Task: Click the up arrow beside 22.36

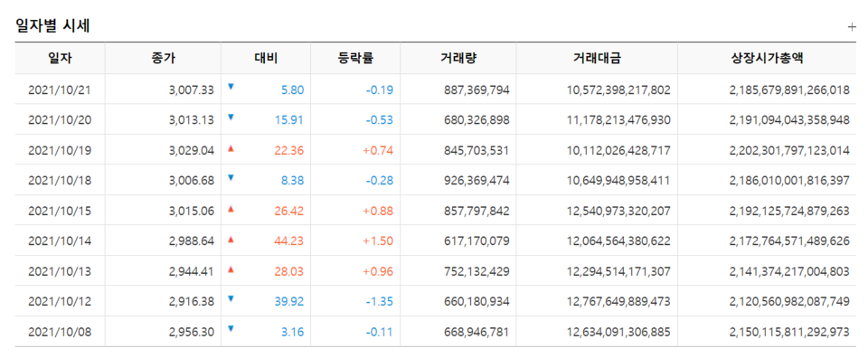Action: (x=231, y=147)
